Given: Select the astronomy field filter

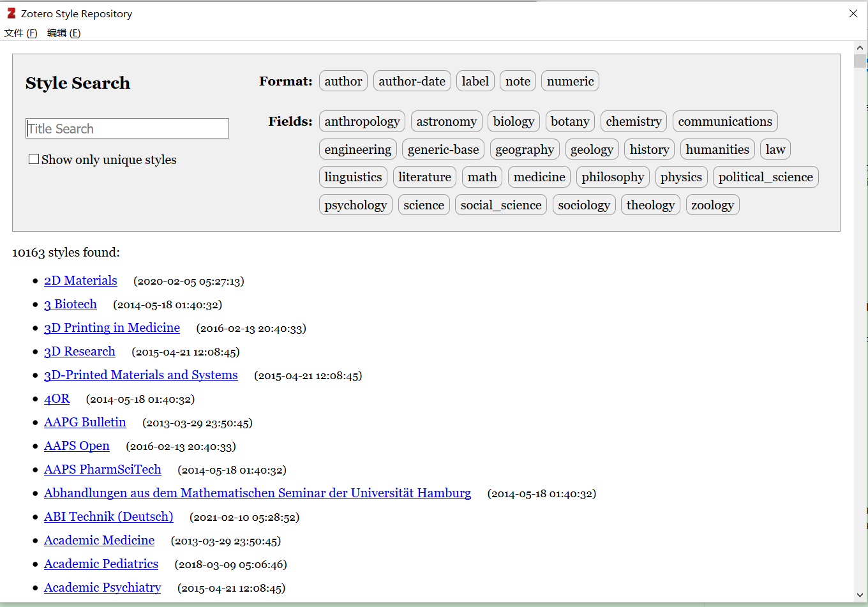Looking at the screenshot, I should 446,121.
